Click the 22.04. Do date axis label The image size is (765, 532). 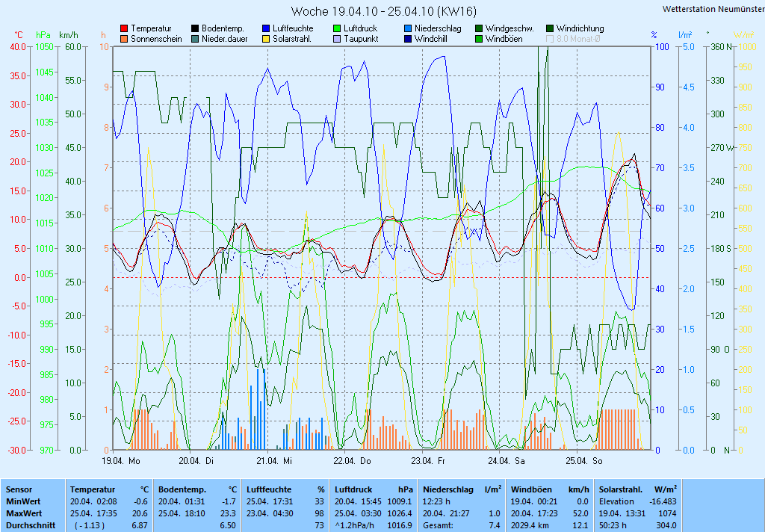pyautogui.click(x=353, y=461)
